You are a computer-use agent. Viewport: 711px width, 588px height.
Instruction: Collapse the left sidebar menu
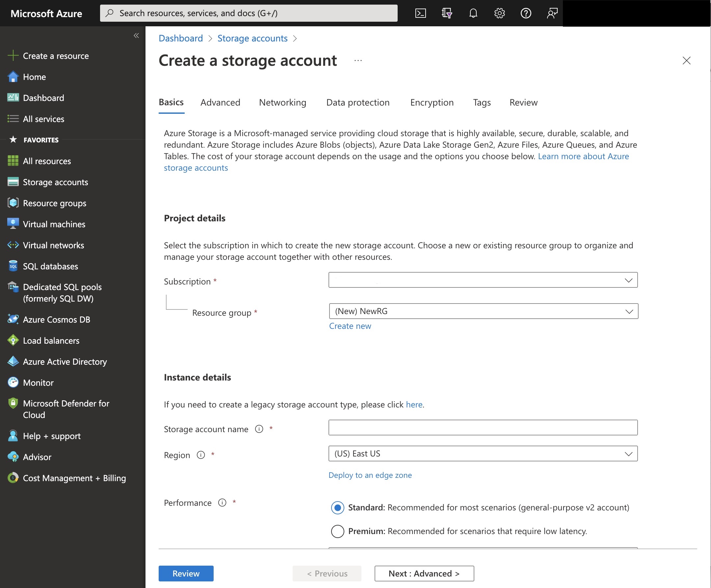136,36
